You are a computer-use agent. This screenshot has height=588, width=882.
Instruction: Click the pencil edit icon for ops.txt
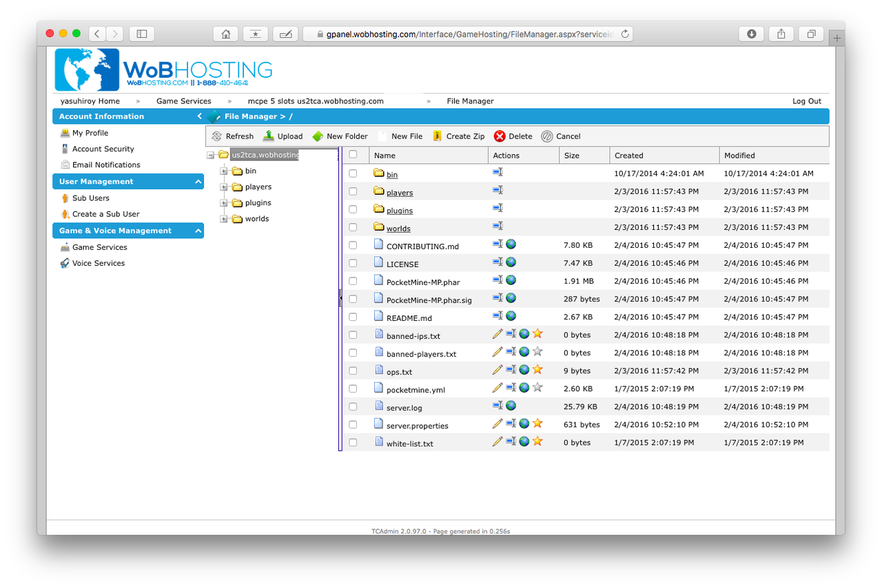498,370
